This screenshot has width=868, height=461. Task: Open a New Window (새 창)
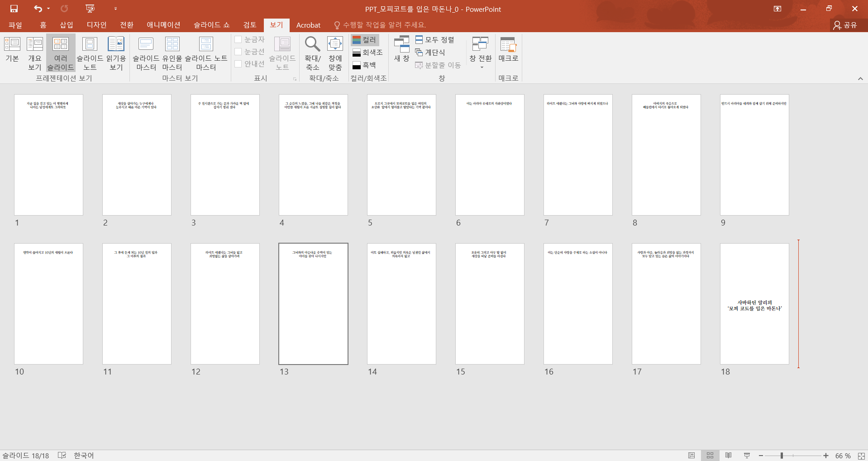tap(401, 49)
